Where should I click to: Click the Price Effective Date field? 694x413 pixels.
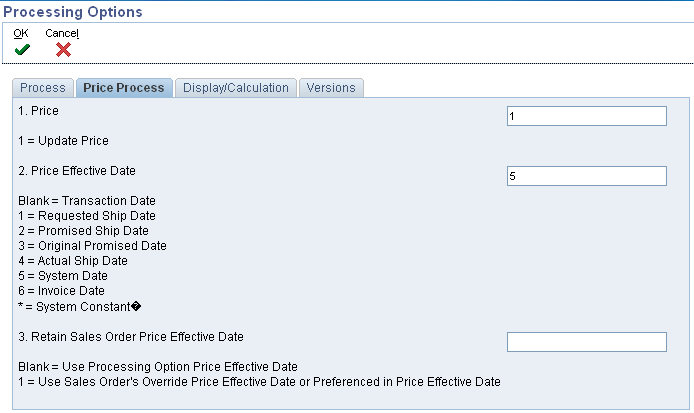586,176
